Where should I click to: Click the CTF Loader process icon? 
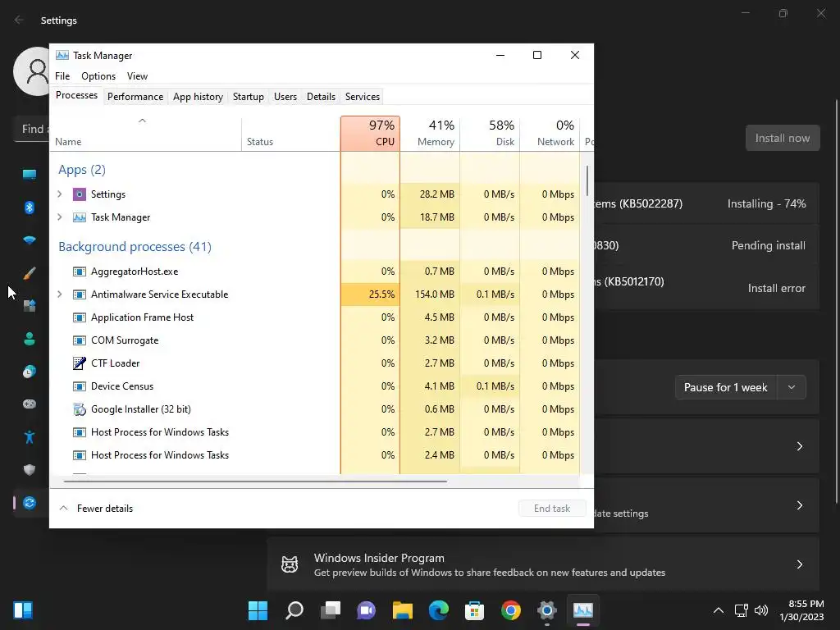click(80, 363)
